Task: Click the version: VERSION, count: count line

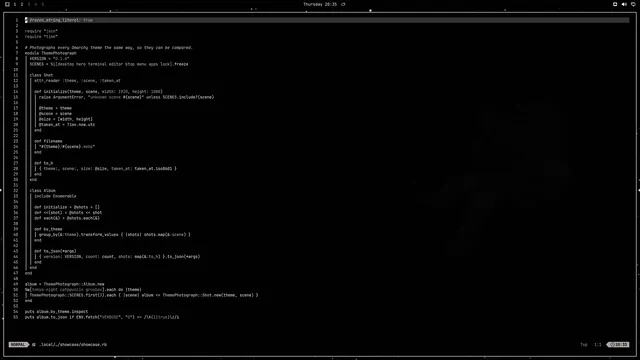Action: click(x=120, y=257)
